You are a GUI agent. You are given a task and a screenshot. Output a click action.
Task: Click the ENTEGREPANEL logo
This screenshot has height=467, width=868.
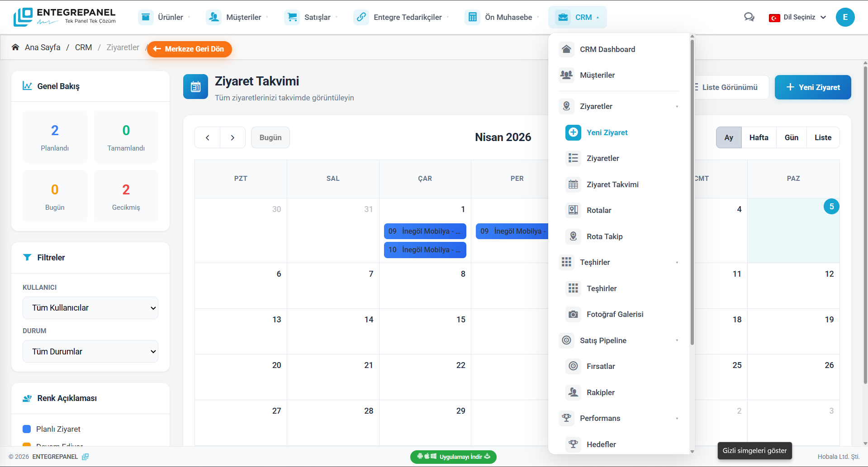tap(65, 16)
